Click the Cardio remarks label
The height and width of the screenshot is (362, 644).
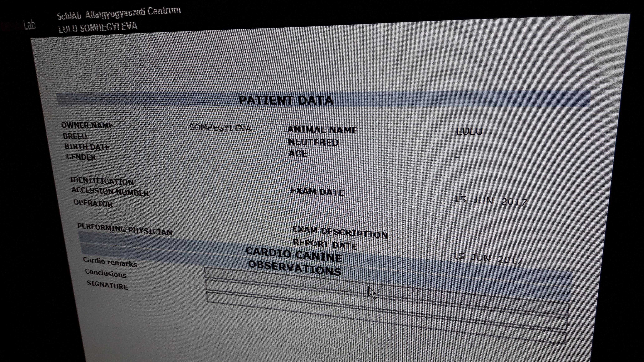pyautogui.click(x=110, y=262)
